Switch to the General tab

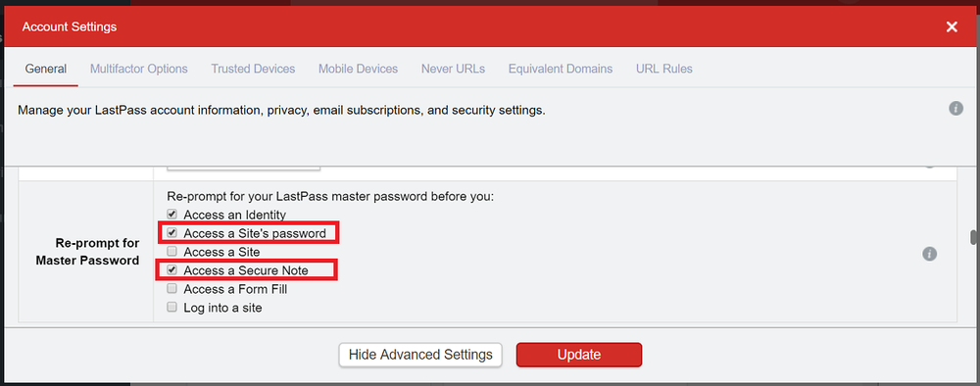pyautogui.click(x=46, y=69)
